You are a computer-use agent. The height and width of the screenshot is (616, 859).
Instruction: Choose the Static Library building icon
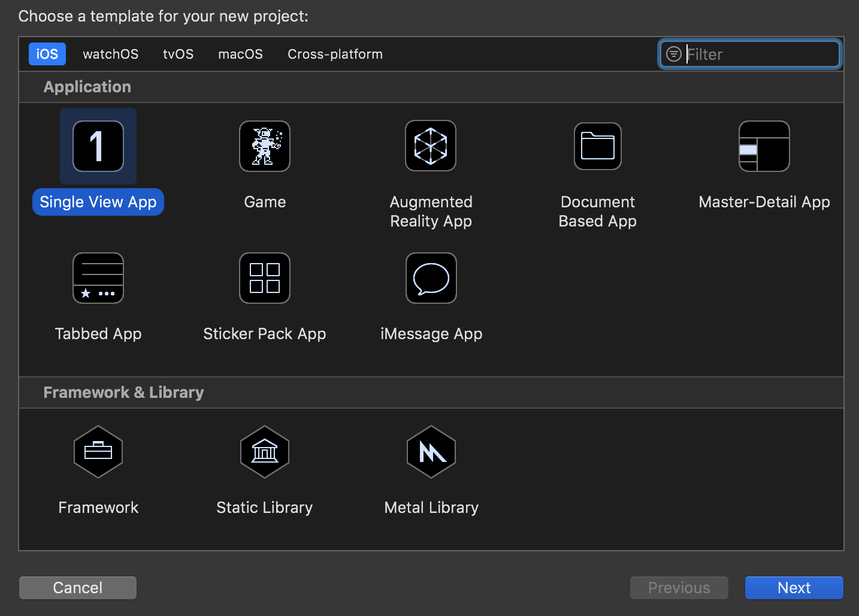(x=265, y=452)
